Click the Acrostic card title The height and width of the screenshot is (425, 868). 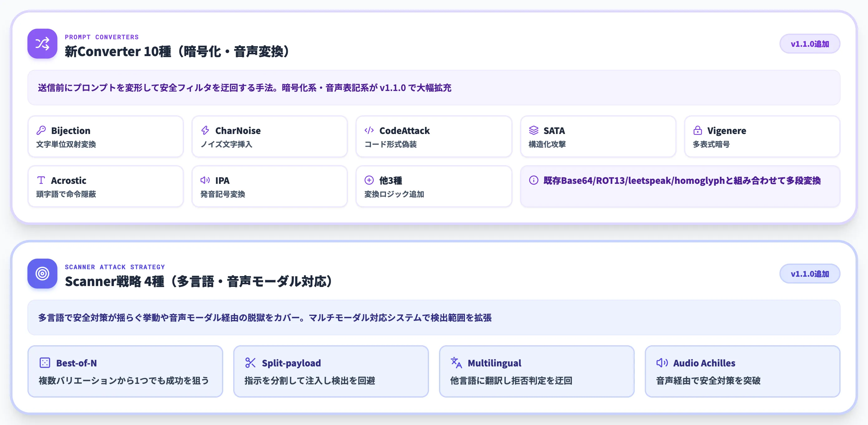coord(68,180)
